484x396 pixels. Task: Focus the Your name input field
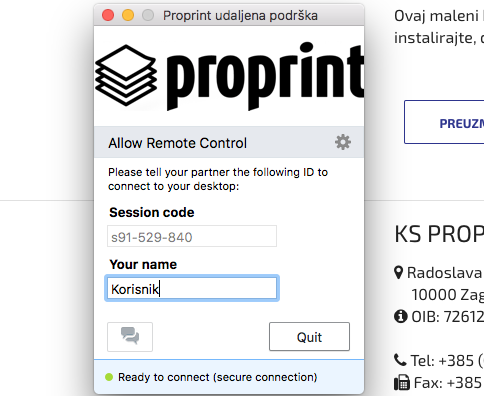[x=192, y=288]
